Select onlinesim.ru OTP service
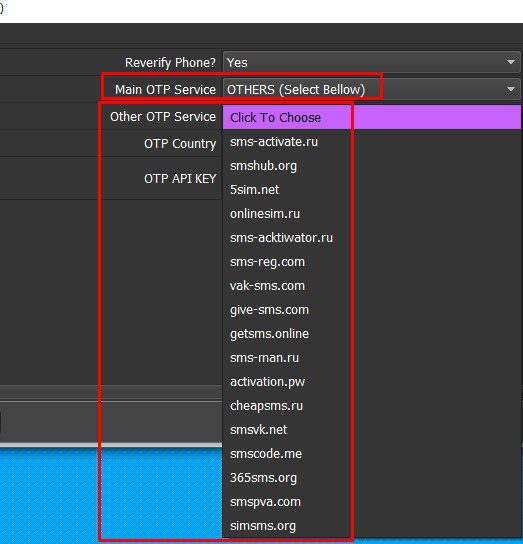This screenshot has height=544, width=523. coord(372,213)
